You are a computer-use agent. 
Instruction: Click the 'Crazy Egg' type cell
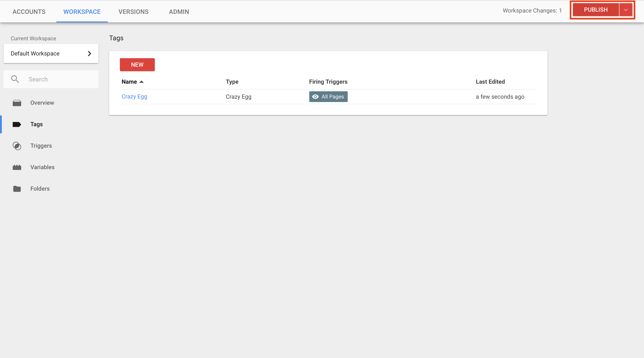tap(239, 97)
